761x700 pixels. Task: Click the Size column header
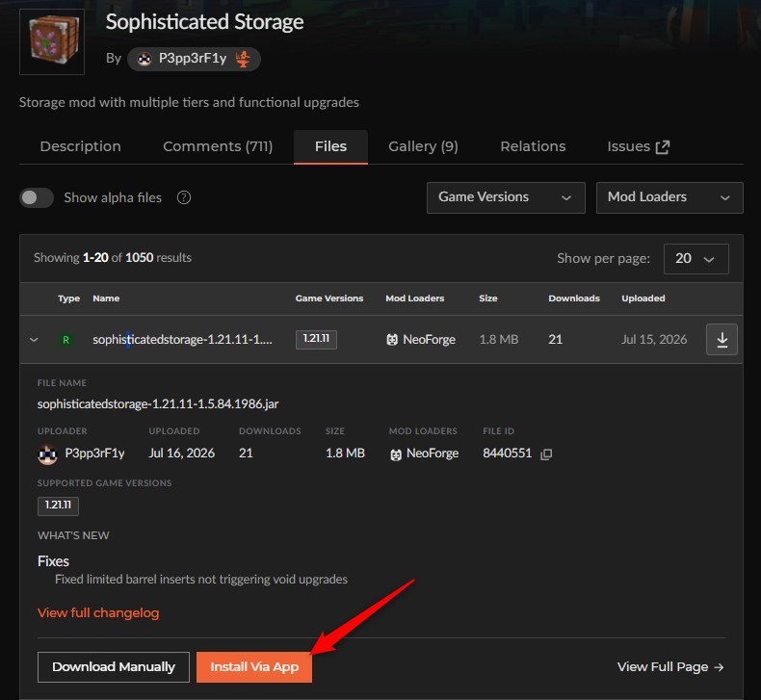click(x=487, y=298)
